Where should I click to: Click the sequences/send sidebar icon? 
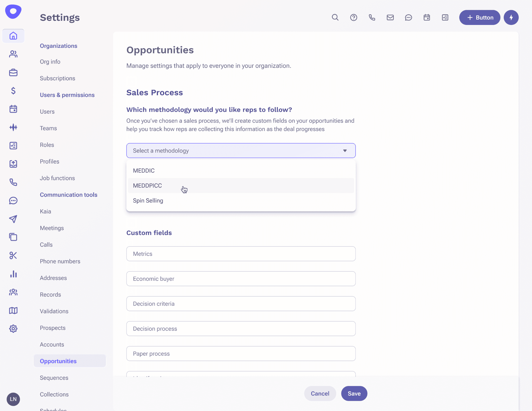click(13, 218)
